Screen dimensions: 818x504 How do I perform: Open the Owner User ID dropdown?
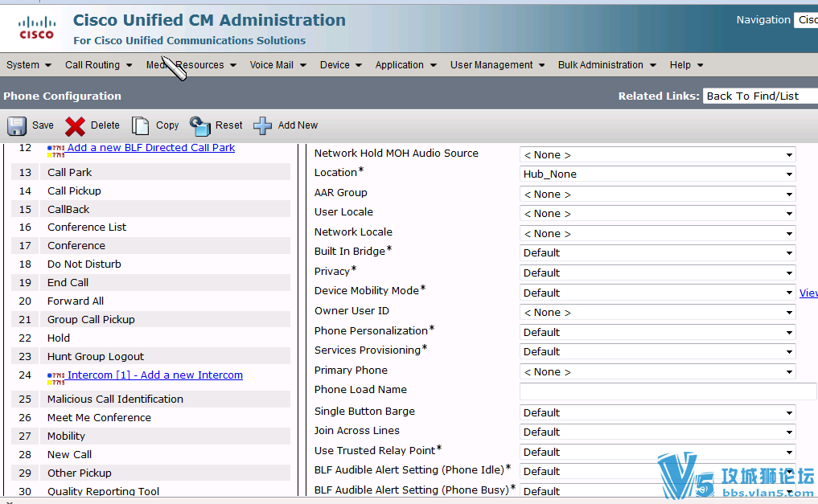657,312
